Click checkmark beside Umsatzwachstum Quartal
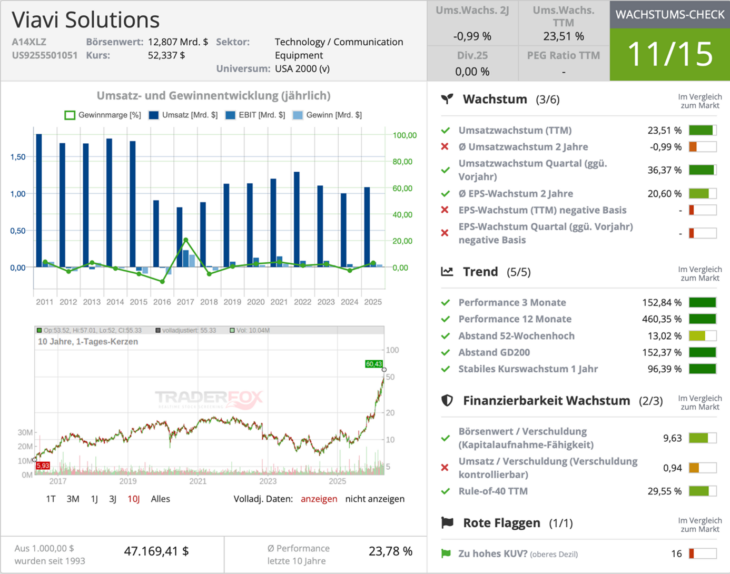The height and width of the screenshot is (574, 730). [446, 170]
